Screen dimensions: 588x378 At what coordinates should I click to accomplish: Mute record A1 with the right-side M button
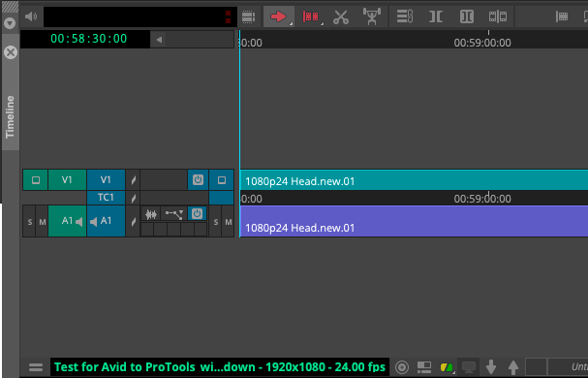pyautogui.click(x=228, y=222)
